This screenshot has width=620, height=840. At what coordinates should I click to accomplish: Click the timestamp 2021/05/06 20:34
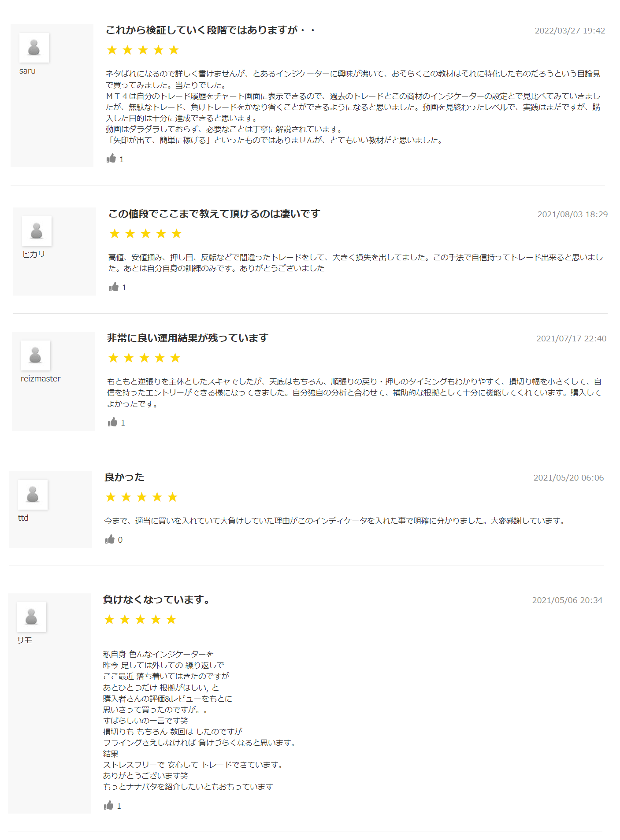(567, 600)
